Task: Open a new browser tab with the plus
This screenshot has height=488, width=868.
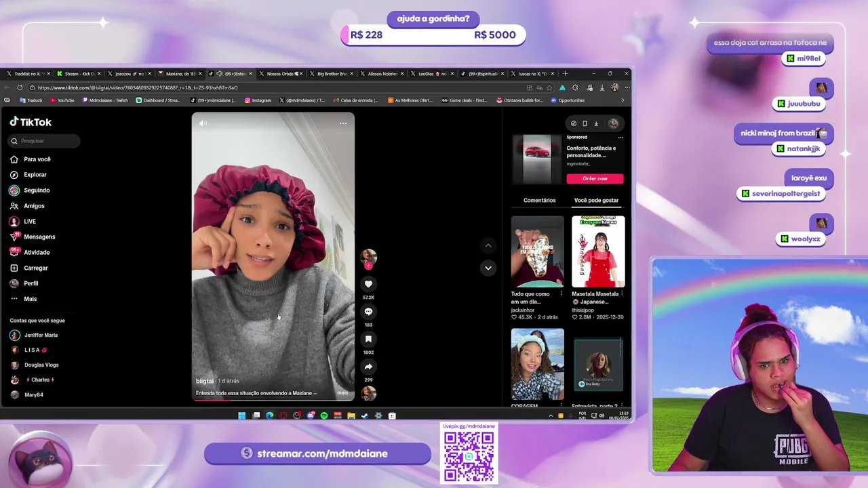Action: (565, 73)
